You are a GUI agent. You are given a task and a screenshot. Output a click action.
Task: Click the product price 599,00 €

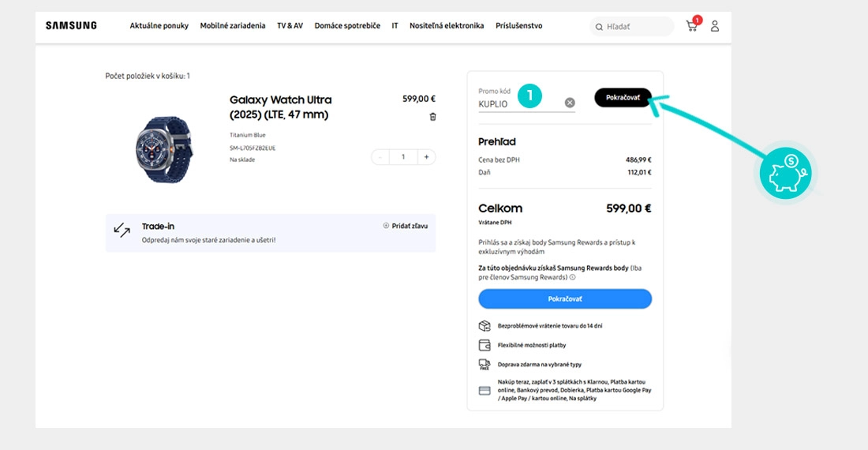pyautogui.click(x=418, y=99)
